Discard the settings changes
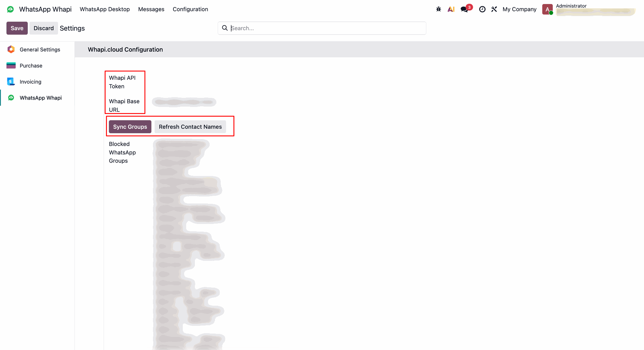 [x=44, y=28]
